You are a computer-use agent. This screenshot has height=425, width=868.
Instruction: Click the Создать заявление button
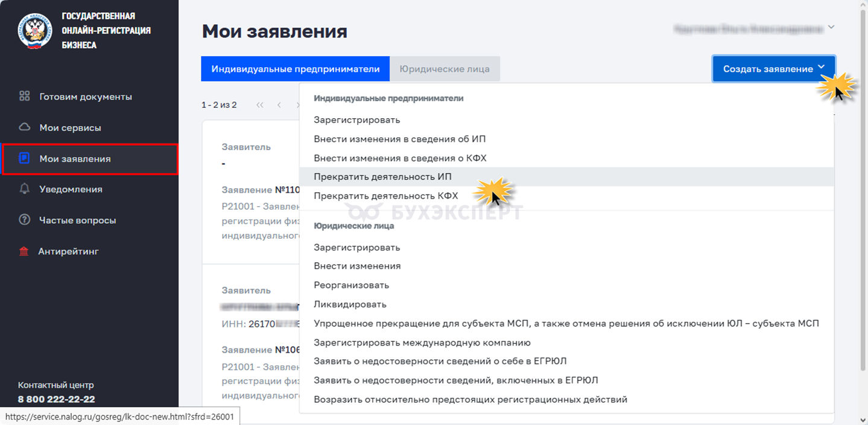[774, 69]
